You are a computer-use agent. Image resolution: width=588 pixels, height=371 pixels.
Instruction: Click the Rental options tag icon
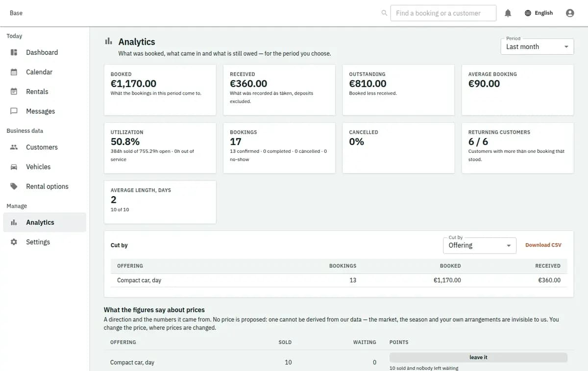click(x=14, y=186)
